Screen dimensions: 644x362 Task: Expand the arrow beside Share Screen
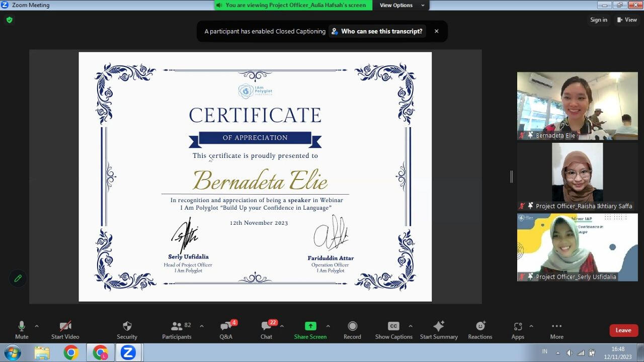[328, 326]
